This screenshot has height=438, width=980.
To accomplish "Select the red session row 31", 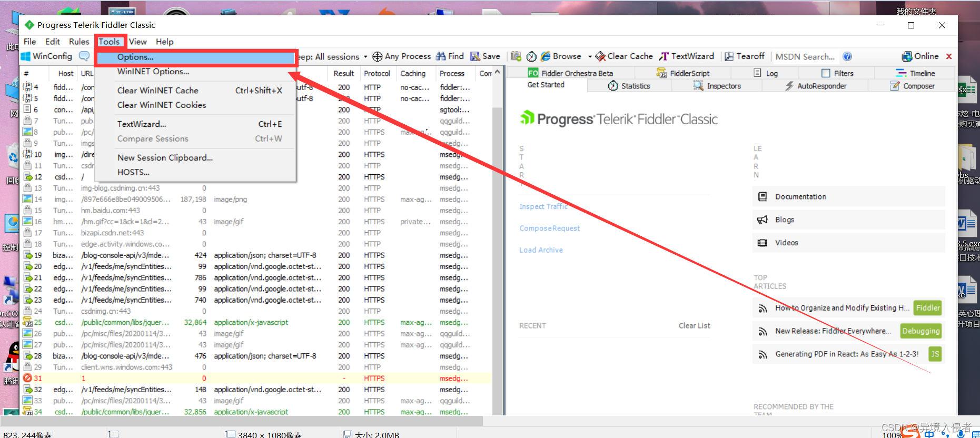I will (256, 378).
